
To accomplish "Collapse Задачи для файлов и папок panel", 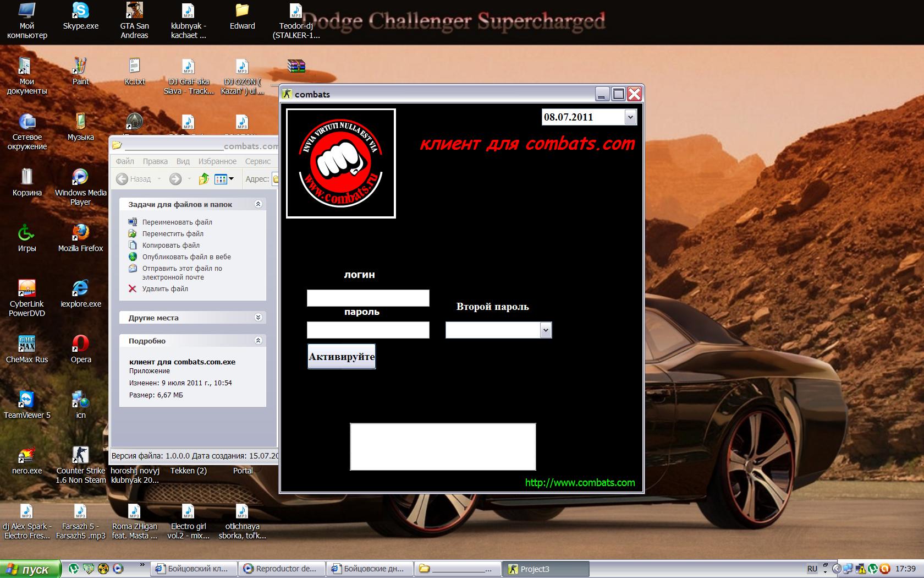I will [x=258, y=204].
